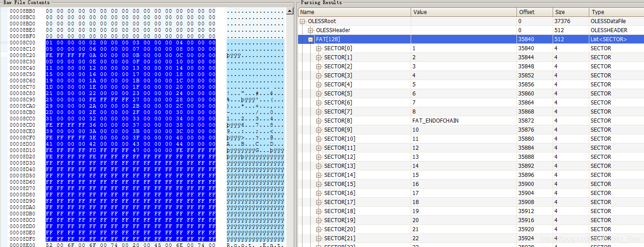Select the FAT[128] row

click(471, 39)
